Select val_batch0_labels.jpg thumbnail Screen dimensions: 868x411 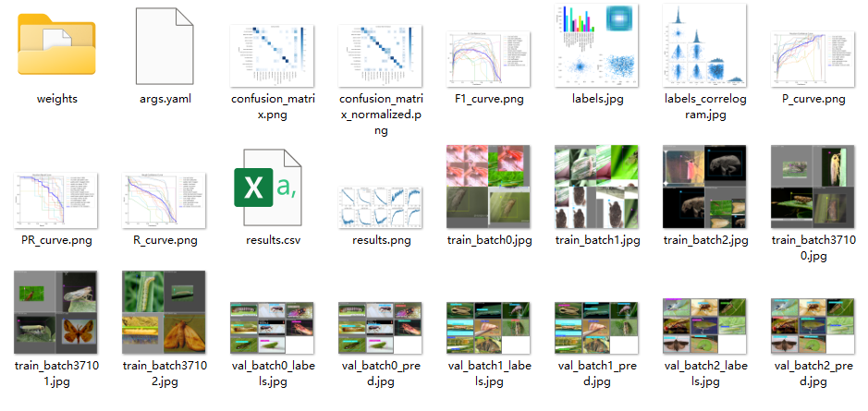click(x=273, y=328)
